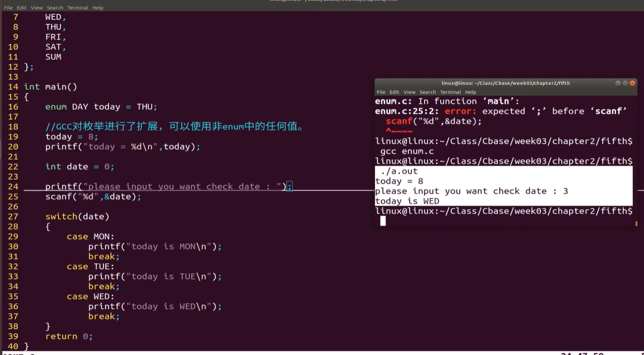Click 'THU,' on editor line 8
644x355 pixels.
55,27
